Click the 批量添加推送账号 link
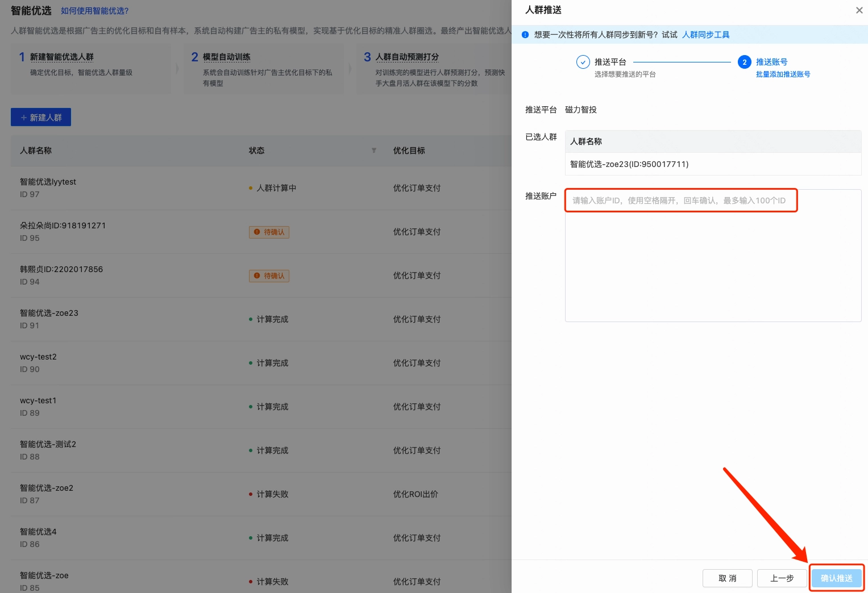The width and height of the screenshot is (868, 593). (783, 74)
